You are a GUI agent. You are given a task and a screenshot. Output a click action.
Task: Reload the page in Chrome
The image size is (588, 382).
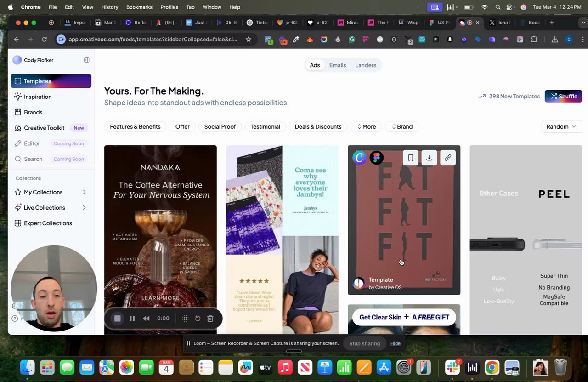44,40
